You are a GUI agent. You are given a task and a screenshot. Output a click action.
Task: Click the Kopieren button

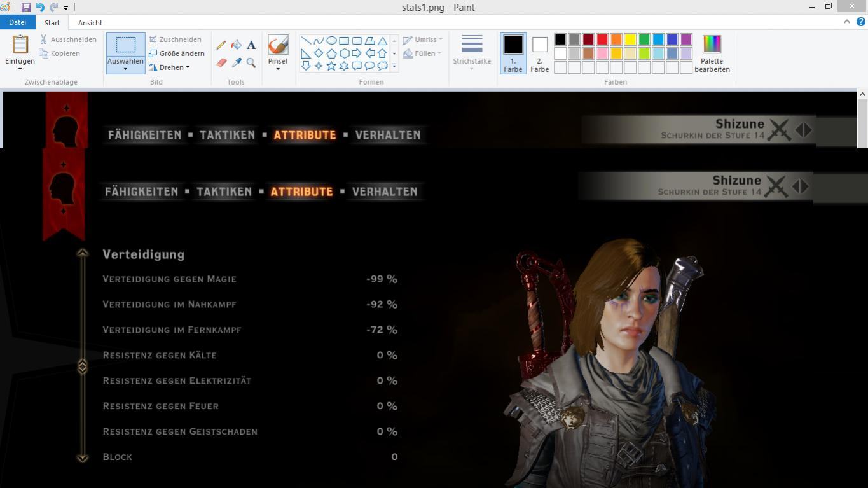tap(59, 53)
